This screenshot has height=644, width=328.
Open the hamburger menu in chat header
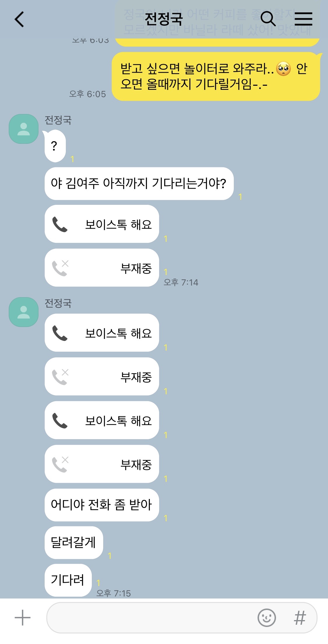(303, 19)
